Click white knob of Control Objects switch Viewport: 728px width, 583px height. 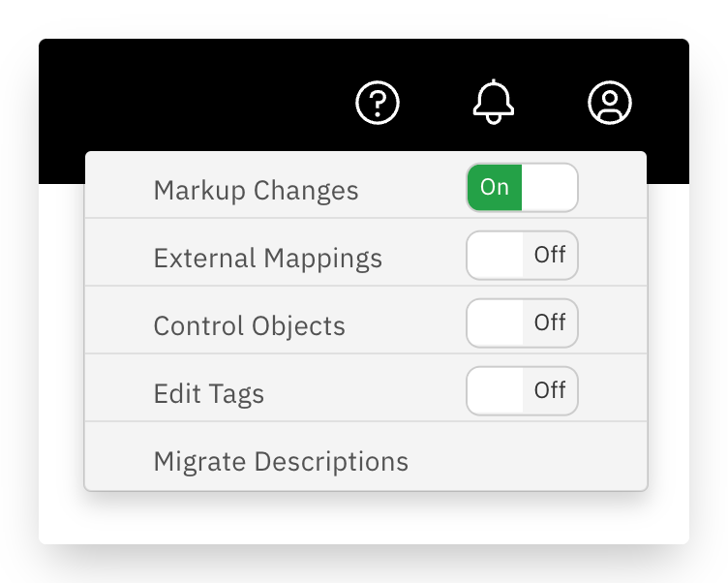click(496, 322)
